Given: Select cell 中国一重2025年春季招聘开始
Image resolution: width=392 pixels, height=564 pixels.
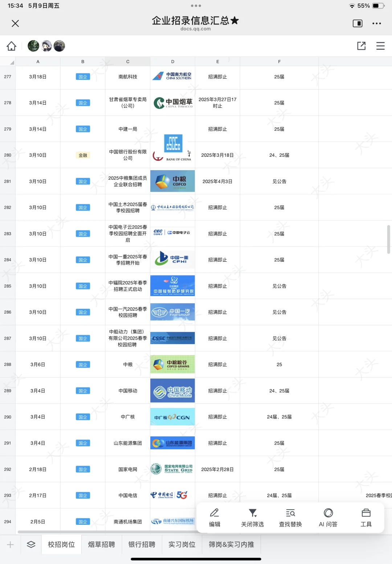Looking at the screenshot, I should point(128,259).
